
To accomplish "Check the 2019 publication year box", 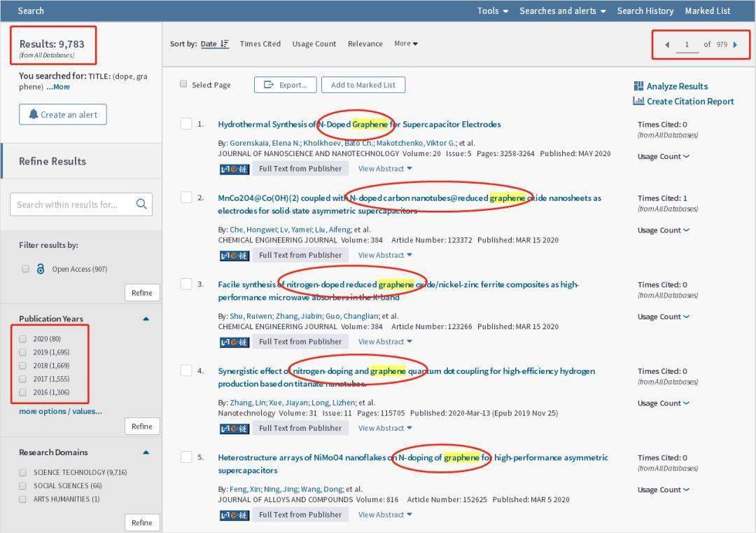I will tap(23, 352).
